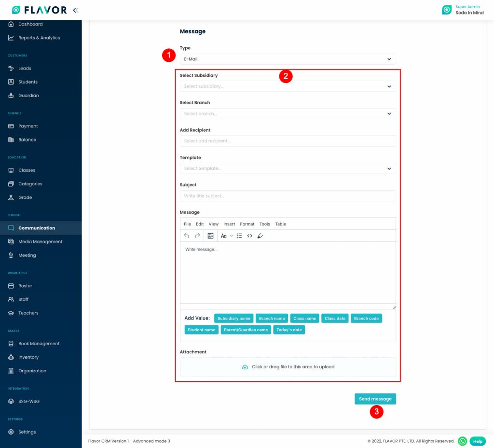Click the Undo icon in the message editor

(x=187, y=236)
